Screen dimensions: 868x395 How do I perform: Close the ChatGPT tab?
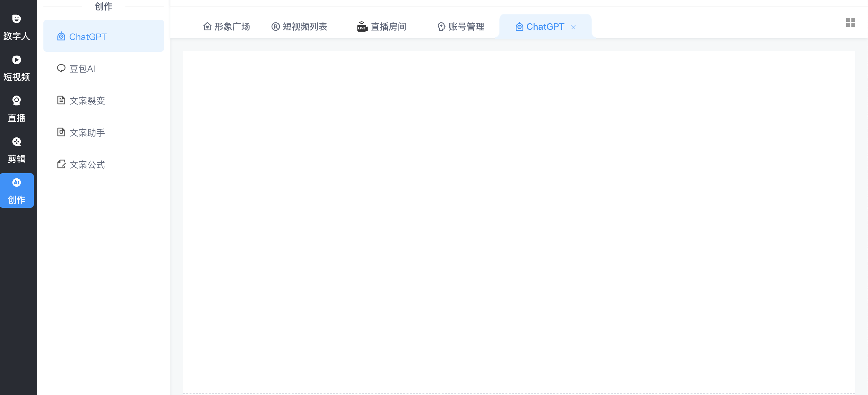(574, 27)
